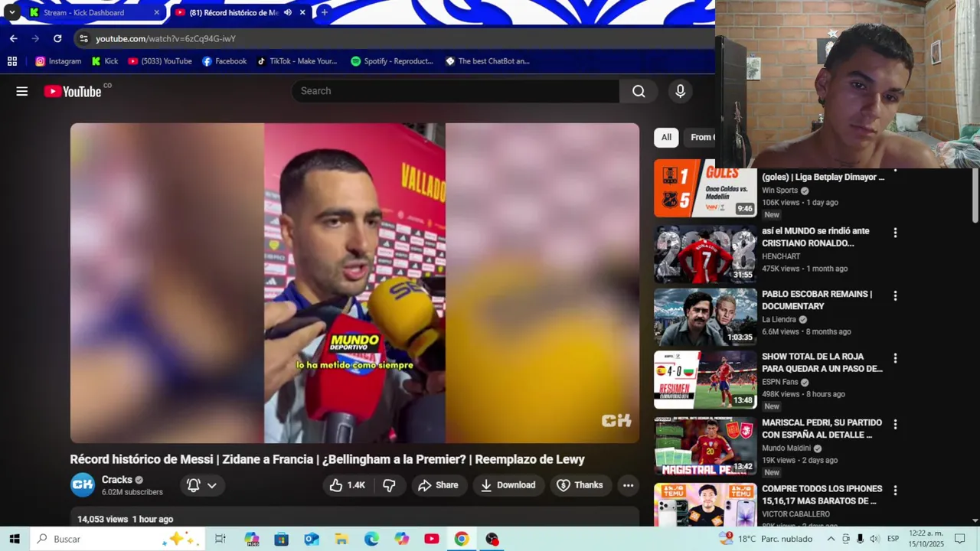980x551 pixels.
Task: Open Facebook bookmark
Action: click(x=224, y=61)
